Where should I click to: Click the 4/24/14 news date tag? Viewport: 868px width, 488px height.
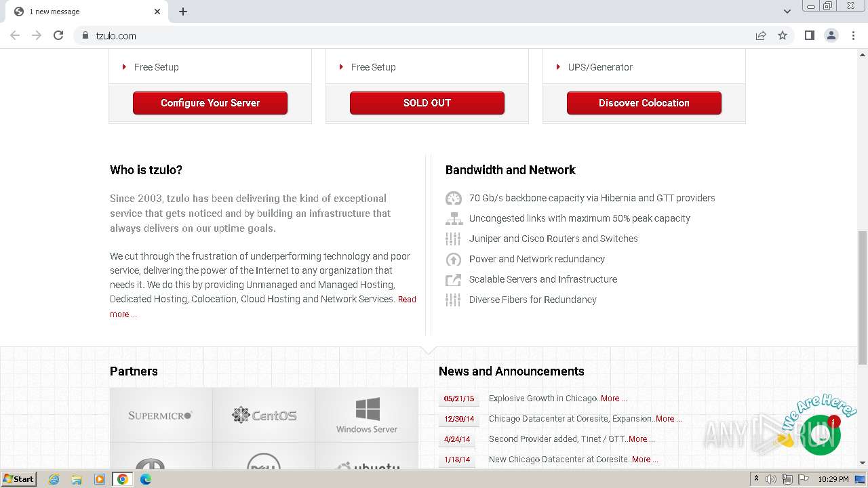[457, 439]
